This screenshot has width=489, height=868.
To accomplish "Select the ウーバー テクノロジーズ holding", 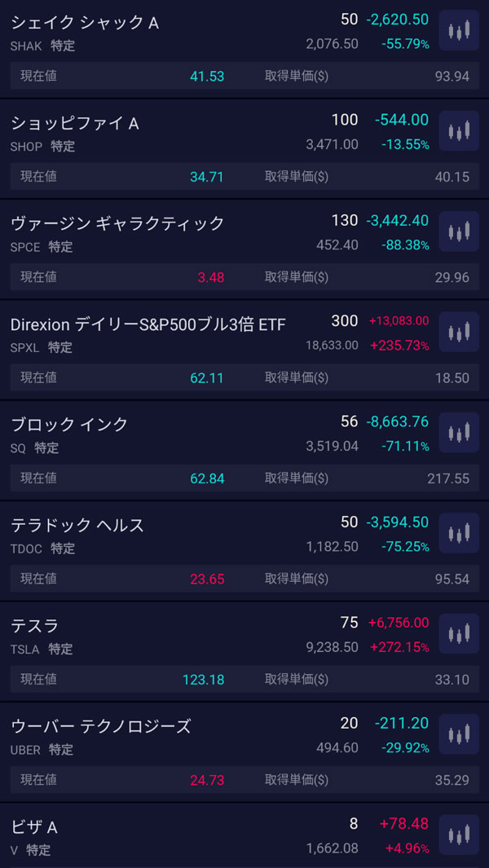I will tap(101, 726).
